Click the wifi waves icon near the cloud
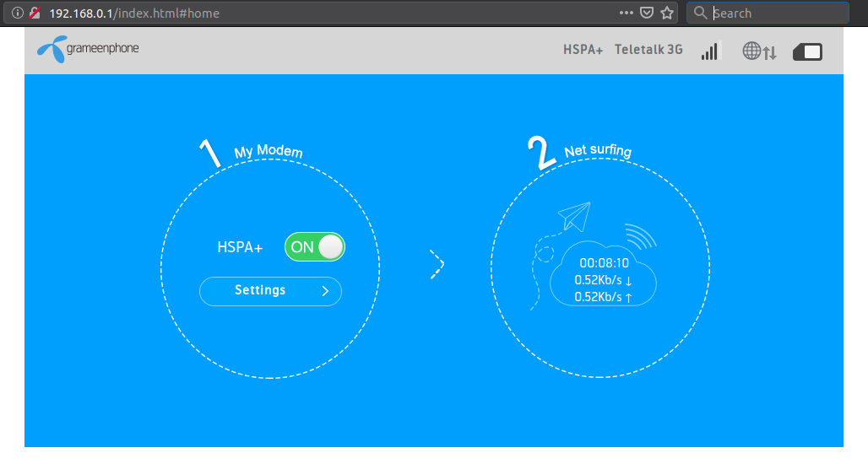Viewport: 868px width, 464px height. pyautogui.click(x=641, y=236)
